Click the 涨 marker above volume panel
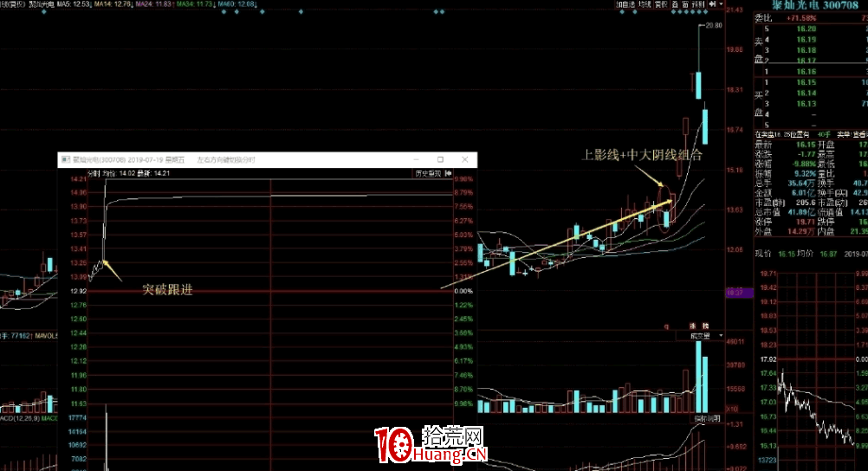The image size is (868, 471). [x=692, y=326]
